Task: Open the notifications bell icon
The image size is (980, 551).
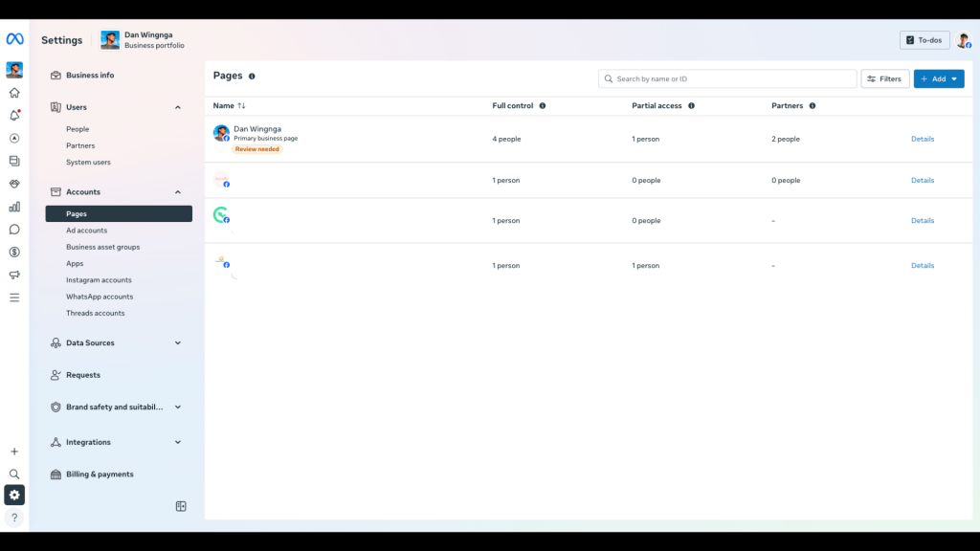Action: [14, 116]
